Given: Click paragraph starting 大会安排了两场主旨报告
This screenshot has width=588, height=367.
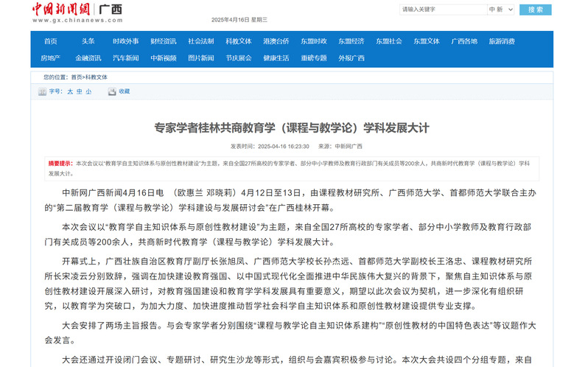Looking at the screenshot, I should 290,333.
